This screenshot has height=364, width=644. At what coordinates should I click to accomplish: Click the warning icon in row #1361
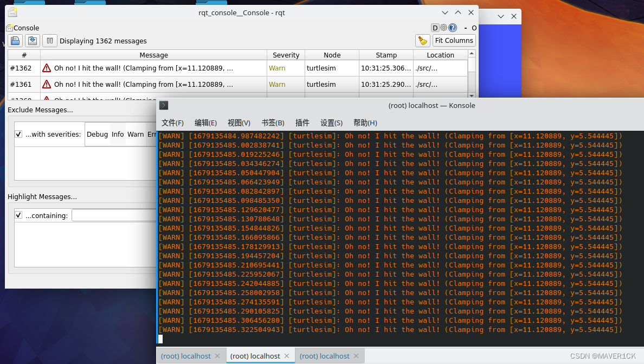coord(47,84)
